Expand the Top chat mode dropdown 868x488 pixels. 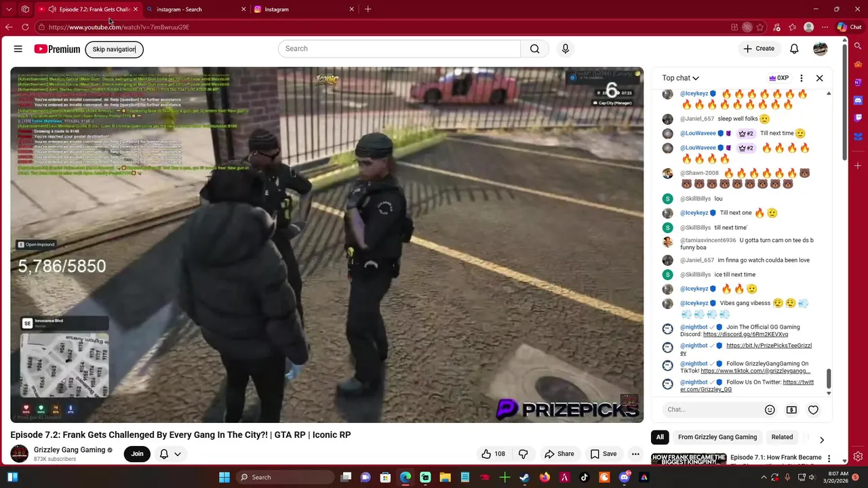click(680, 78)
